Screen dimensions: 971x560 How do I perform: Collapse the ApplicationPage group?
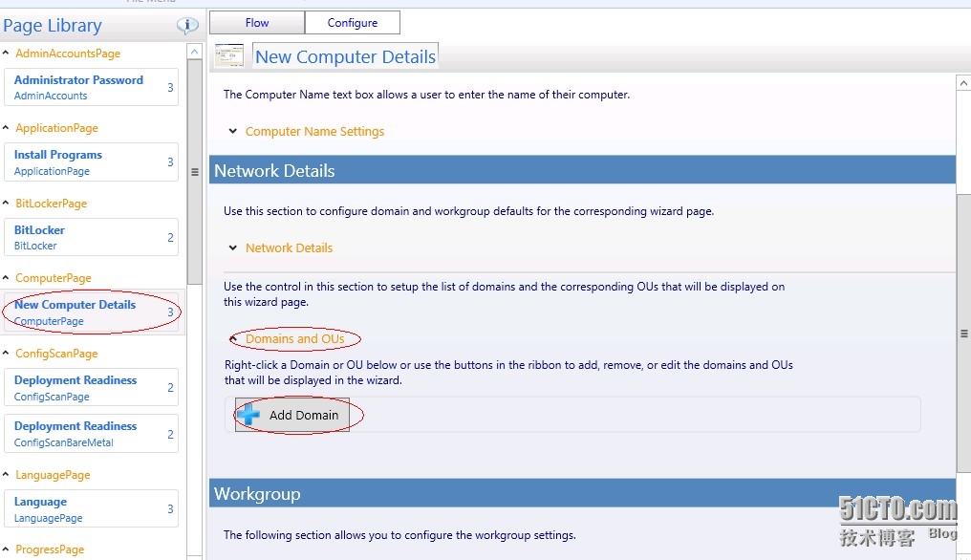tap(6, 128)
